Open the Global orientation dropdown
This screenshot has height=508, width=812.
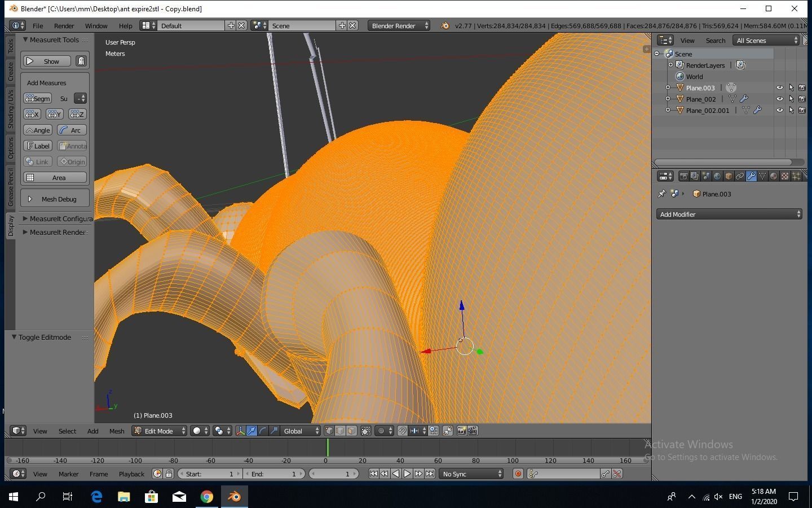click(x=301, y=431)
